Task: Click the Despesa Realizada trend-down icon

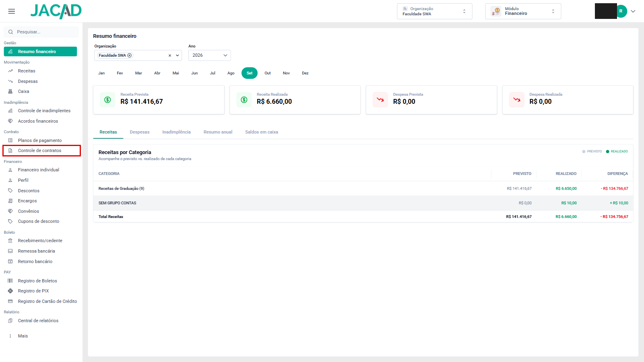Action: coord(517,100)
